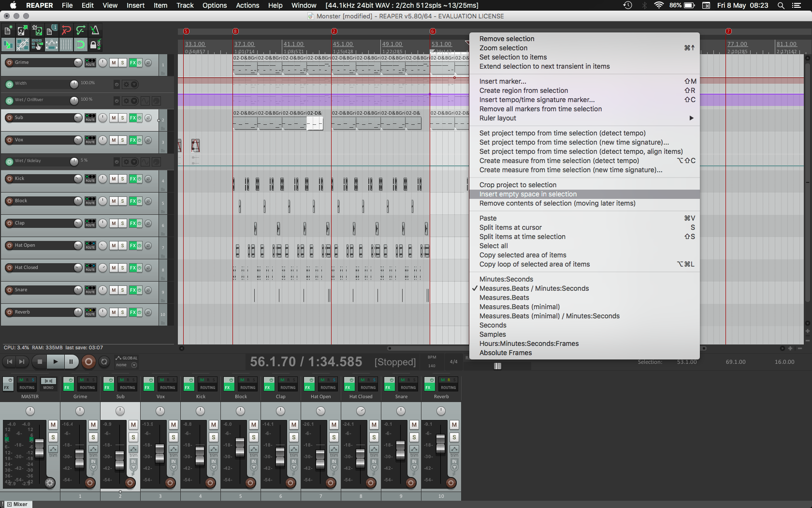
Task: Open the Wet / OrilRiver automation mode dropdown
Action: 130,101
